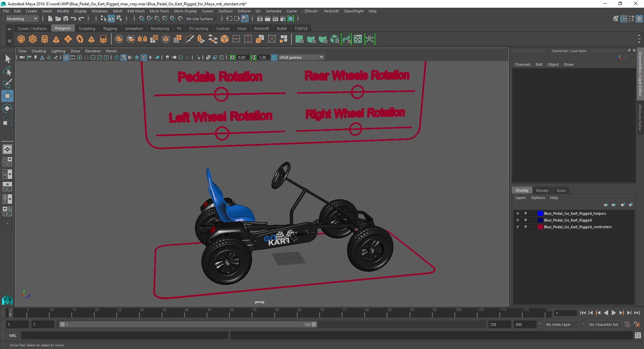644x349 pixels.
Task: Toggle playback P of helpers layer
Action: coord(526,213)
